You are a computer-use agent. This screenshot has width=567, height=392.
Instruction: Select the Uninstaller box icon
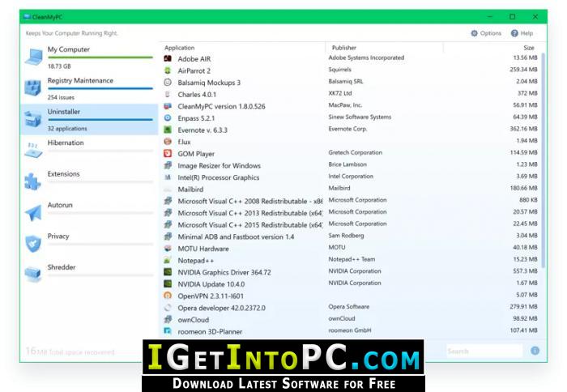(33, 119)
